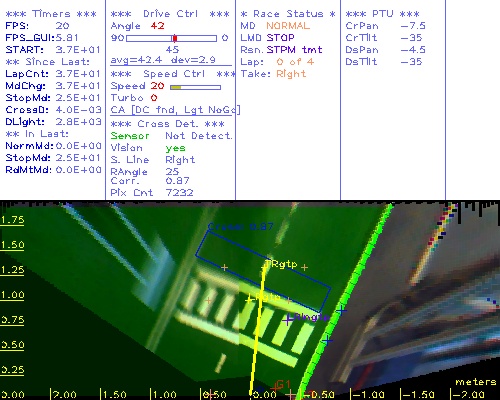This screenshot has height=400, width=500.
Task: Click the avg=42.4 dev=2.9 readout
Action: coord(163,60)
